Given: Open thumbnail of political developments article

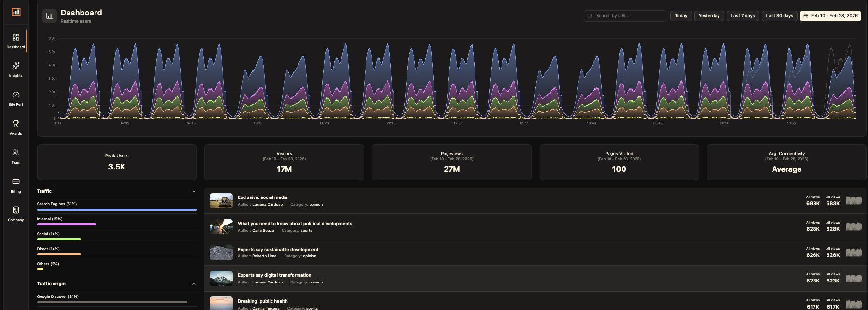Looking at the screenshot, I should click(221, 227).
